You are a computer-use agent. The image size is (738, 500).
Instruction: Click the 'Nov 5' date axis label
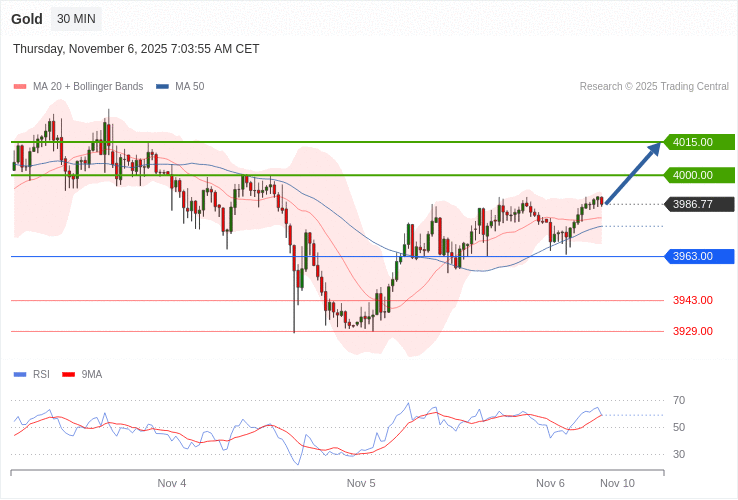(361, 484)
